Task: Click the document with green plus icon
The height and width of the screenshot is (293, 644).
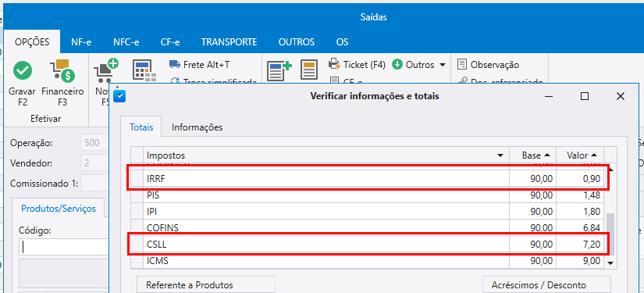Action: coord(279,70)
